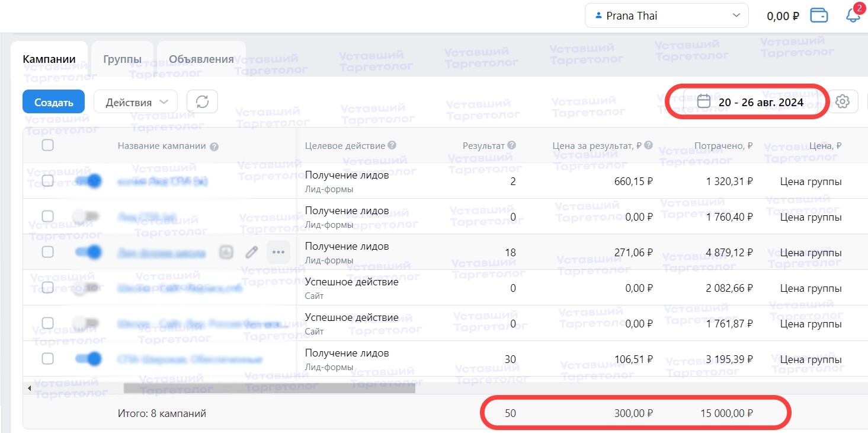Click the refresh campaigns icon
The image size is (868, 433).
[x=202, y=102]
